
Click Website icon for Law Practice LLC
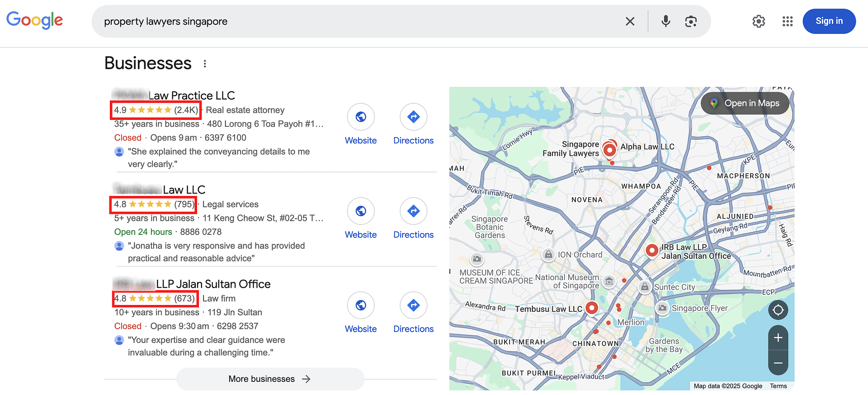coord(360,117)
